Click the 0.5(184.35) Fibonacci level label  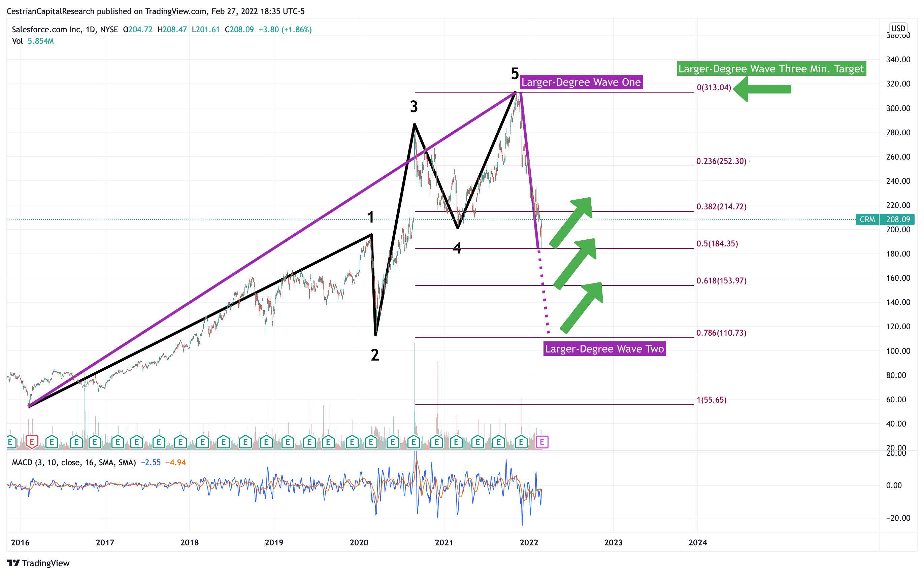pos(717,244)
